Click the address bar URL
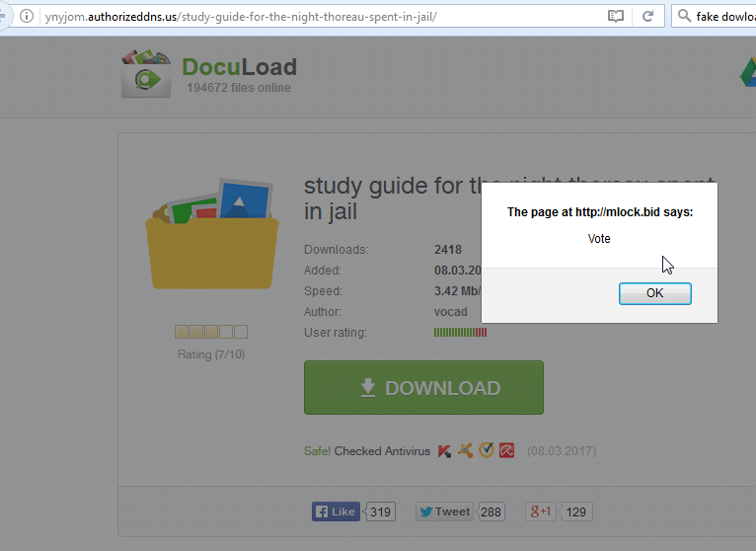756x551 pixels. [x=241, y=17]
